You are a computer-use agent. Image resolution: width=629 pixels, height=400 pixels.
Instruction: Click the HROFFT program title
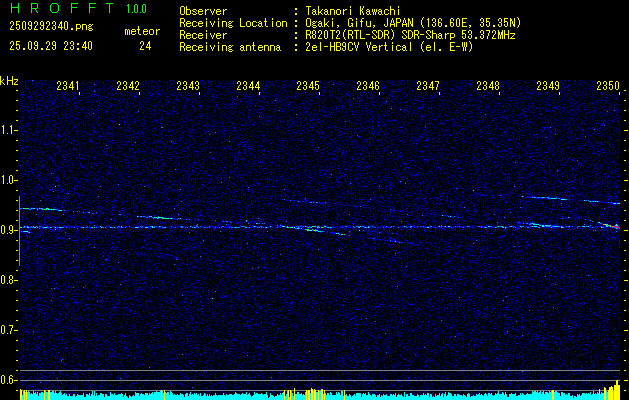(62, 8)
